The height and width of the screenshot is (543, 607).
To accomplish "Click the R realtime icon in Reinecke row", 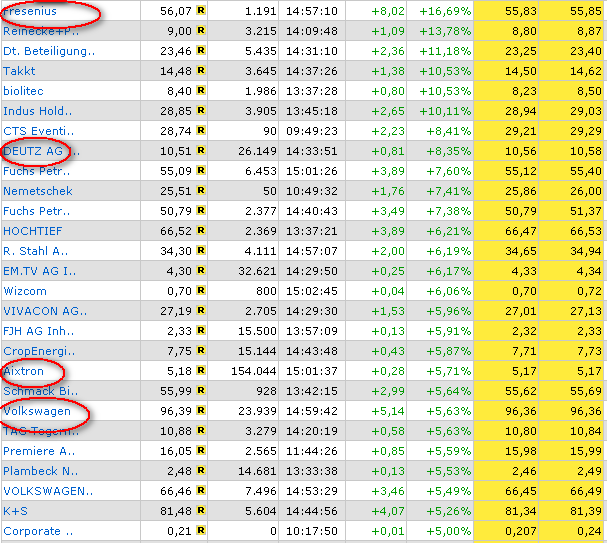I will [x=201, y=30].
